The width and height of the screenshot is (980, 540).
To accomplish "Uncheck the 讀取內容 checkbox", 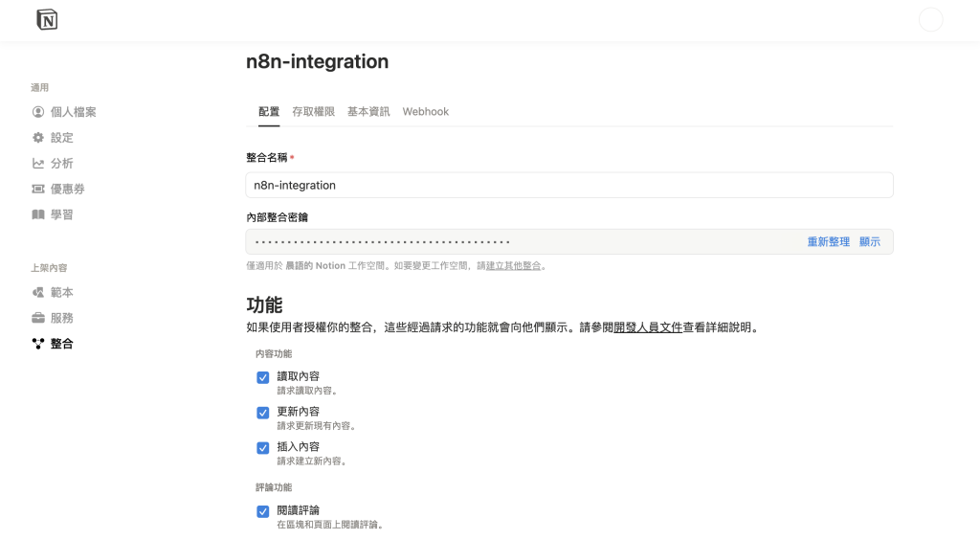I will pyautogui.click(x=263, y=377).
